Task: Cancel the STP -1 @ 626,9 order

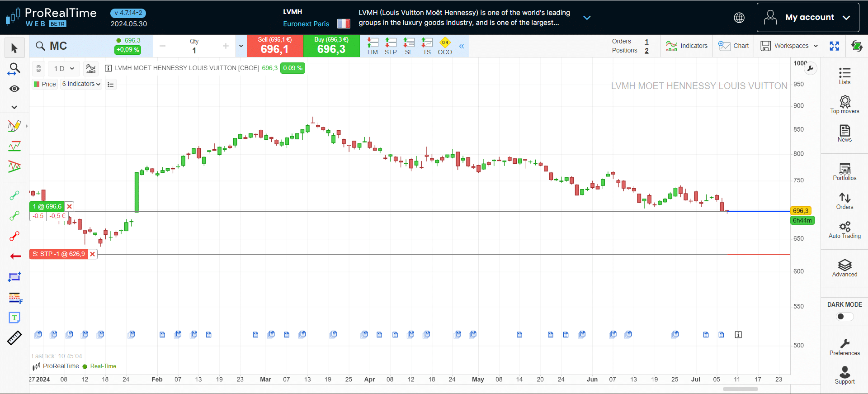Action: point(93,254)
